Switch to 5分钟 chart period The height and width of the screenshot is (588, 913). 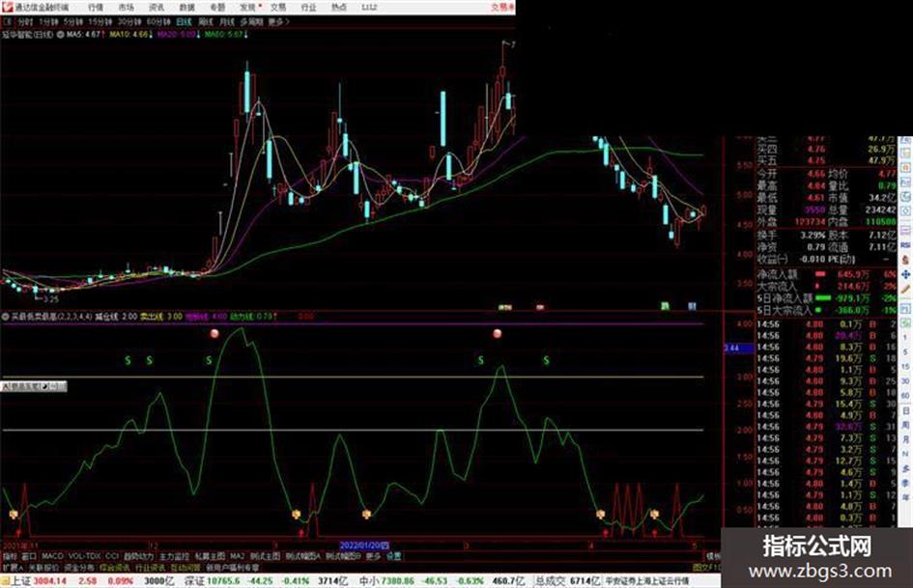[73, 21]
